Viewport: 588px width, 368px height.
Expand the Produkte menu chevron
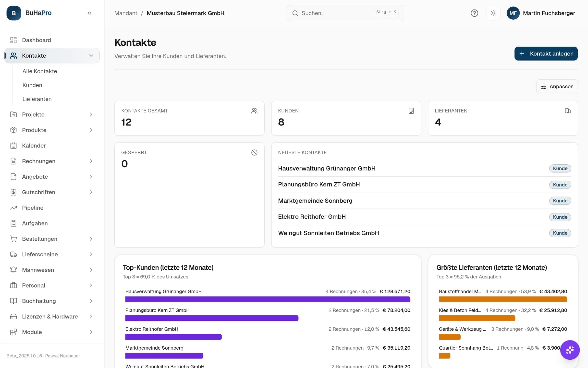pos(91,130)
